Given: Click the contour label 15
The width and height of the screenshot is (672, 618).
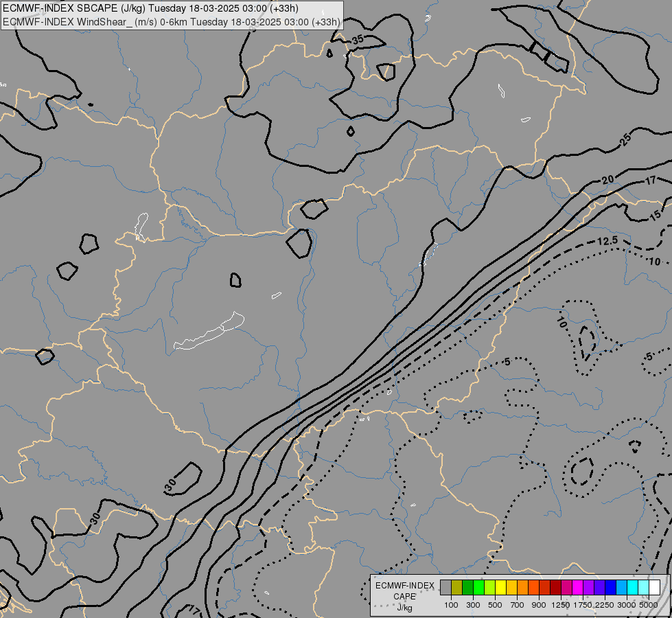Looking at the screenshot, I should pyautogui.click(x=656, y=216).
